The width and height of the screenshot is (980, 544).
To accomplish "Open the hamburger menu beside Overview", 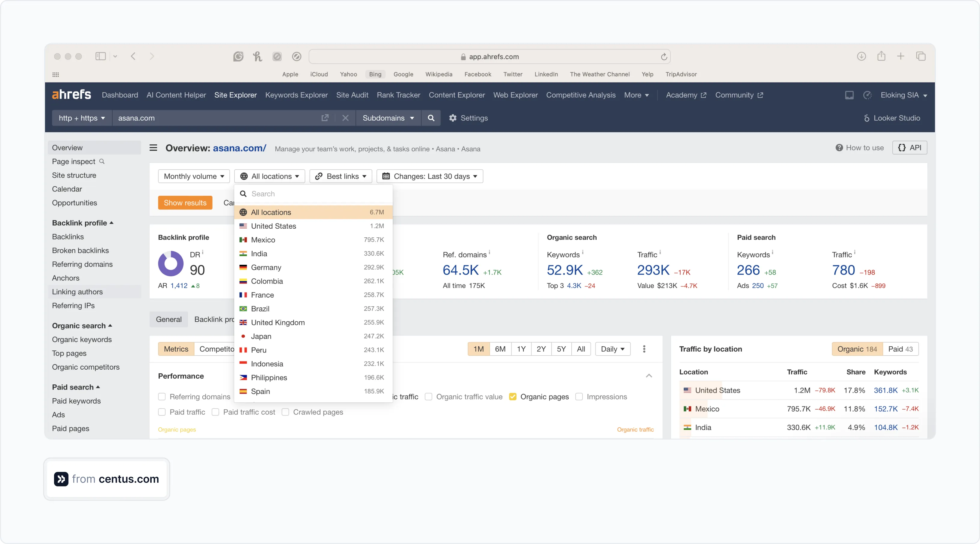I will point(153,148).
